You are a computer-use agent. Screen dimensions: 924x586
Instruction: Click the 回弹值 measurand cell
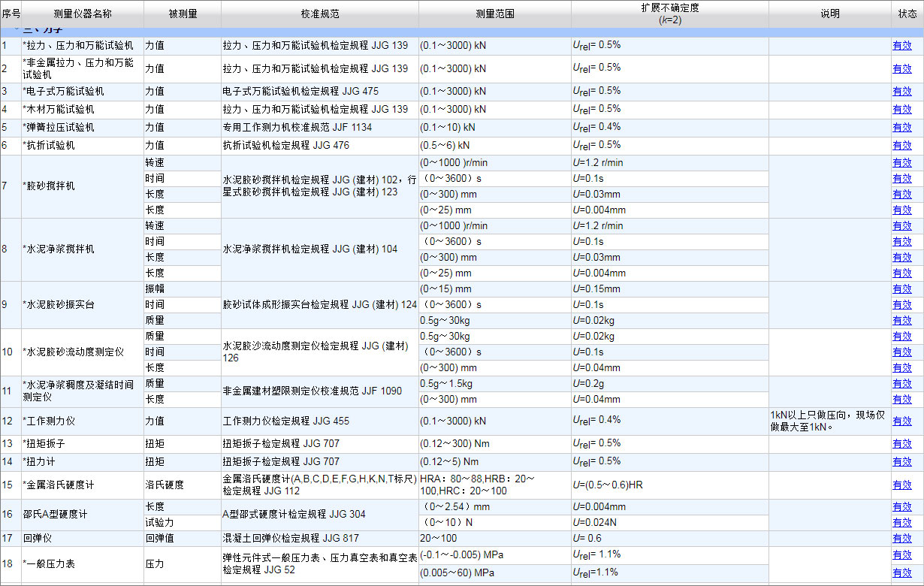click(x=182, y=539)
